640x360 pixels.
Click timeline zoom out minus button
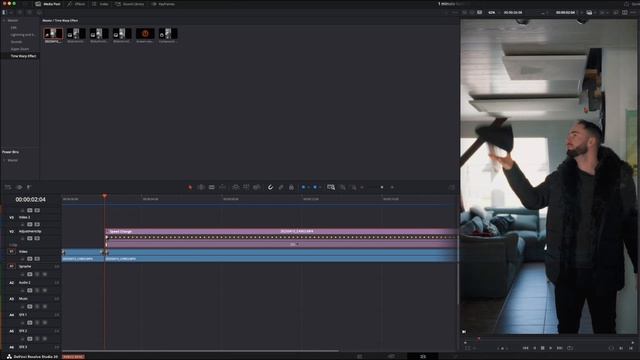pos(362,187)
